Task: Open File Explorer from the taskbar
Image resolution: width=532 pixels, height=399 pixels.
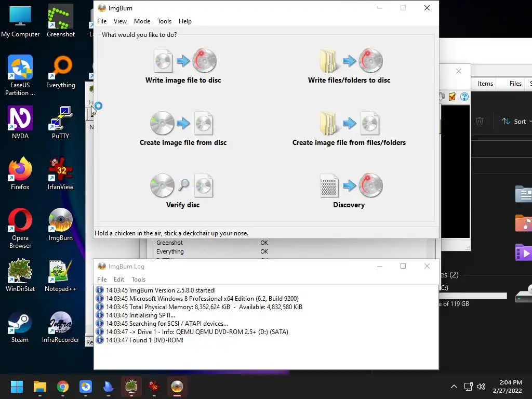Action: click(39, 387)
